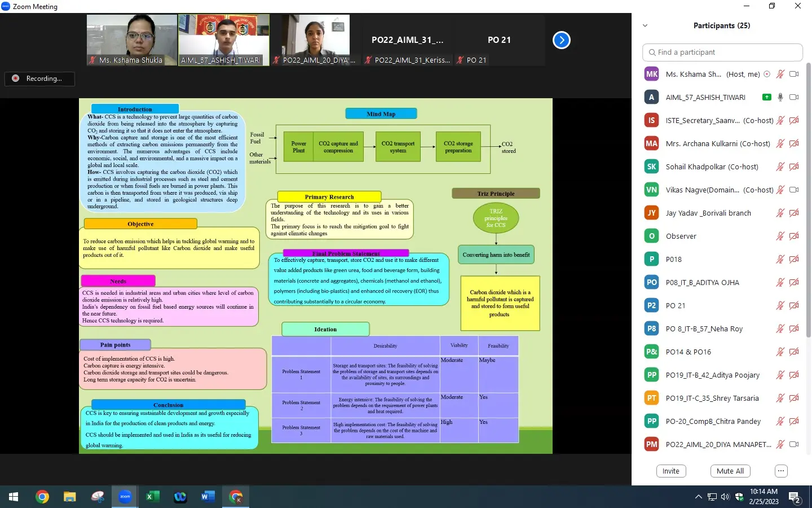Select PO 8_IT-B_57_Neha Roy in the list
The height and width of the screenshot is (508, 812).
pyautogui.click(x=704, y=329)
